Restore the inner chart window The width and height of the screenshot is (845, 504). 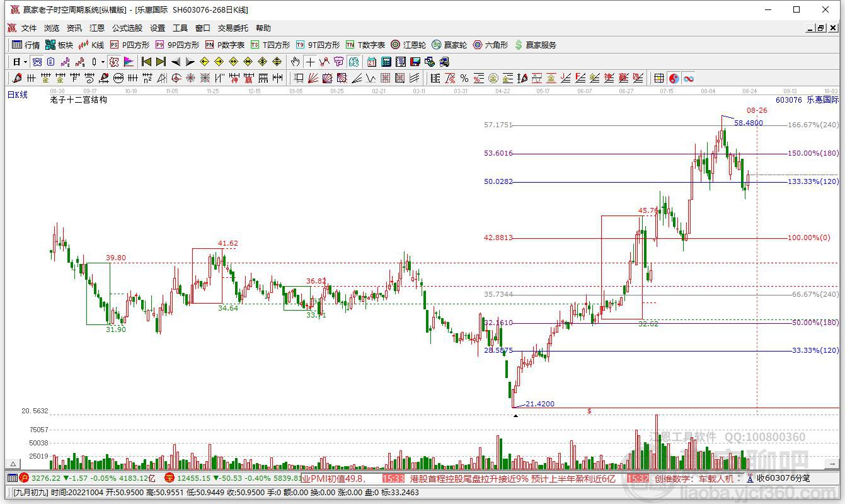pos(821,28)
